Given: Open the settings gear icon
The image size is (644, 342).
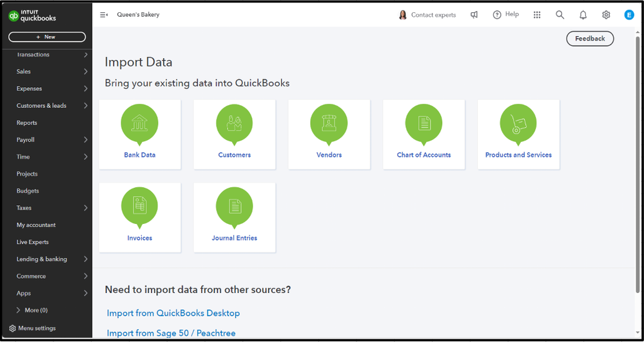Looking at the screenshot, I should (606, 15).
